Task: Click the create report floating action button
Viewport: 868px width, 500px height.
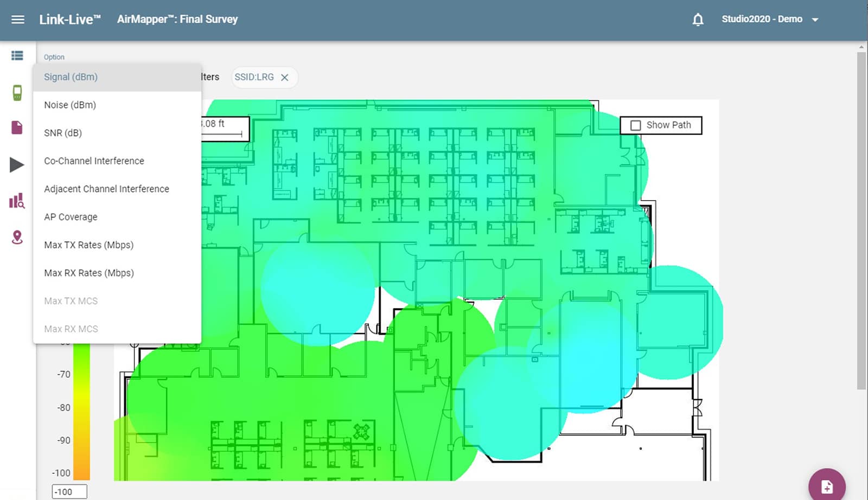Action: pyautogui.click(x=826, y=485)
